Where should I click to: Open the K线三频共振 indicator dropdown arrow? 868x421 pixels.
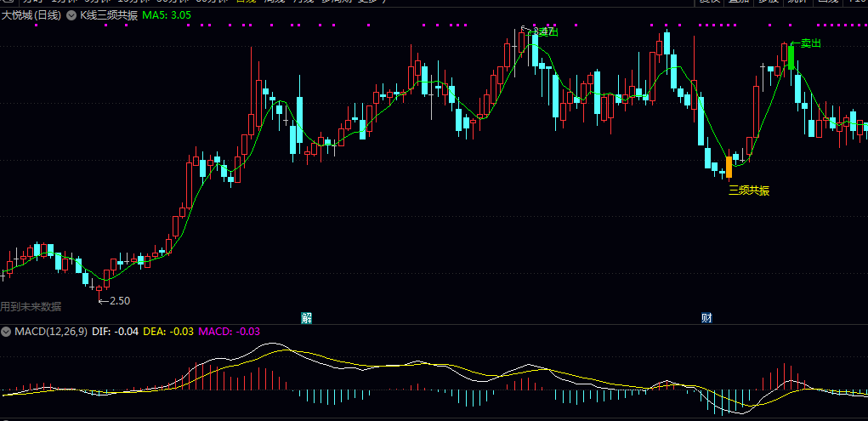[71, 15]
